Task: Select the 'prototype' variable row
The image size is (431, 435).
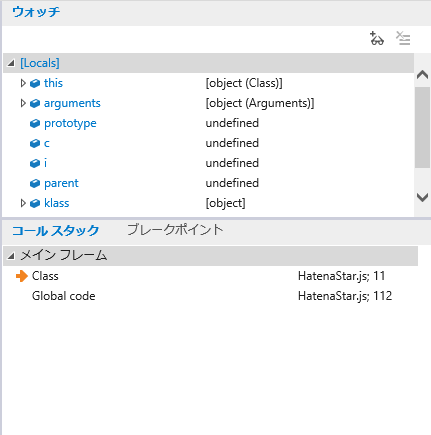Action: click(208, 123)
